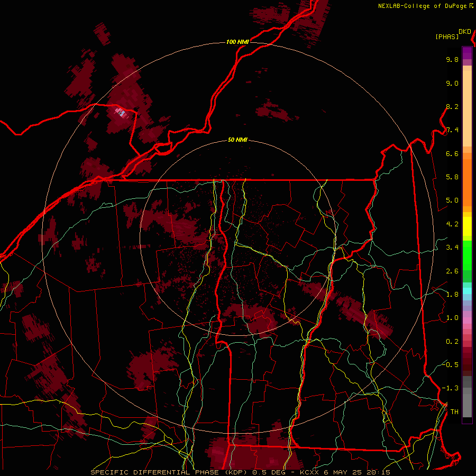Click the 6 MAY 25 20:15 timestamp
This screenshot has width=476, height=476.
tap(356, 472)
